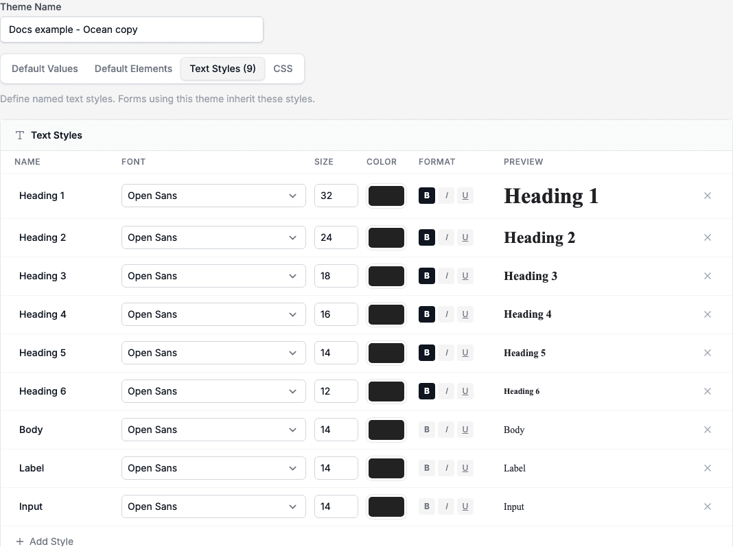Toggle italic for Label style

pos(446,468)
